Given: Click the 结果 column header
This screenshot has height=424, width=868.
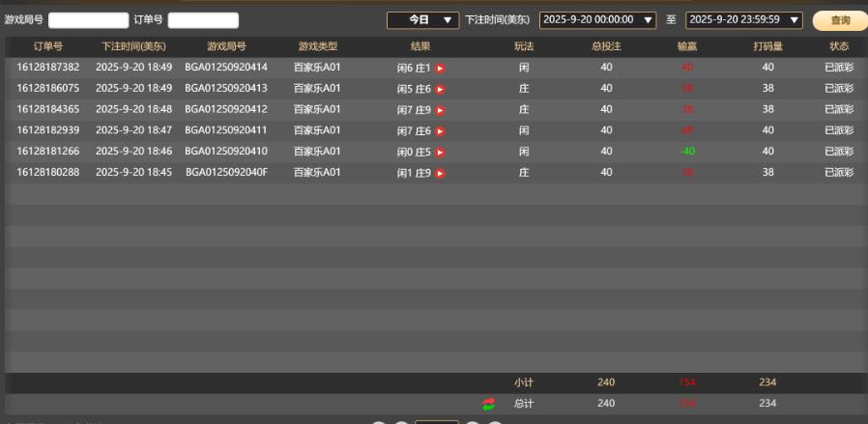Looking at the screenshot, I should [x=420, y=46].
